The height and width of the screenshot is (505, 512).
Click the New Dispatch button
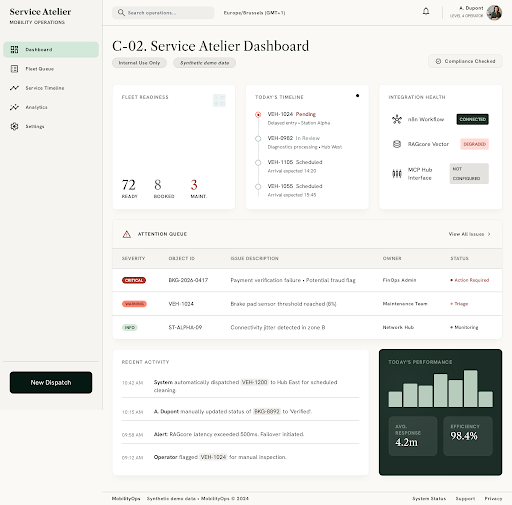[x=51, y=383]
